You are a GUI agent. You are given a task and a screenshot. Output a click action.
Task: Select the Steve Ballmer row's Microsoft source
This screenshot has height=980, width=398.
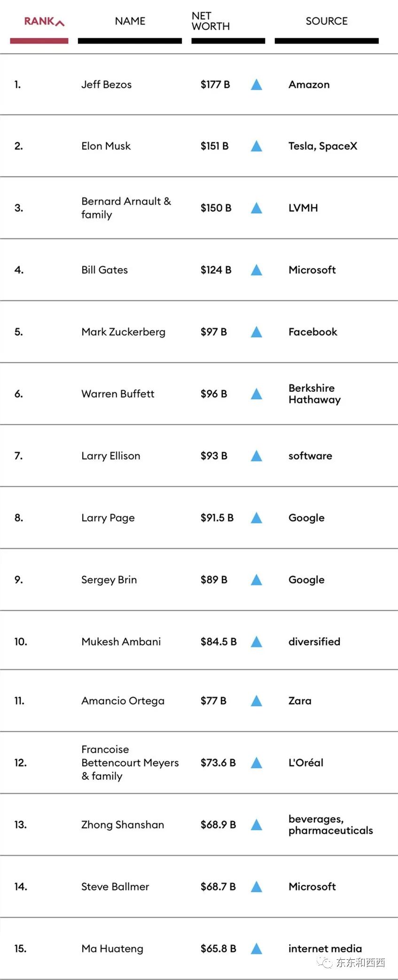[312, 887]
